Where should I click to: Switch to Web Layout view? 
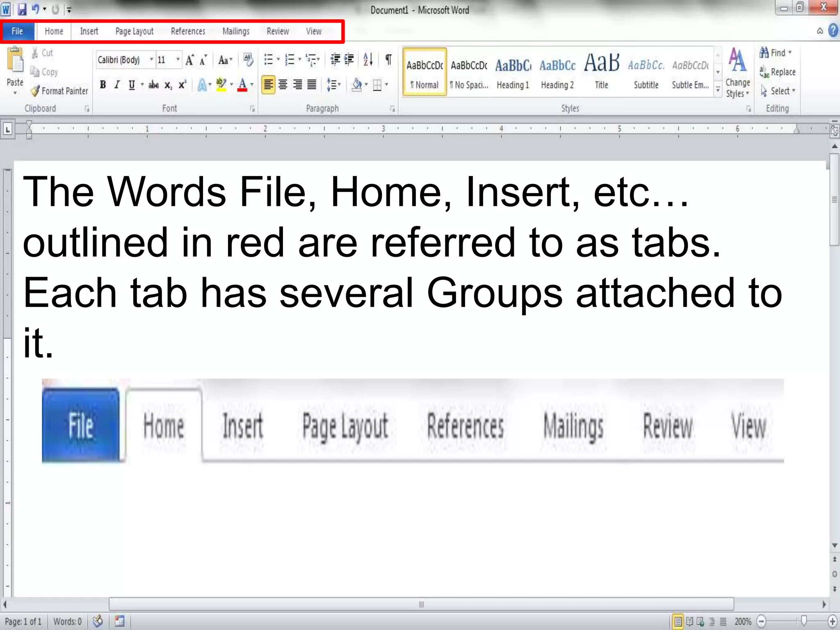701,621
